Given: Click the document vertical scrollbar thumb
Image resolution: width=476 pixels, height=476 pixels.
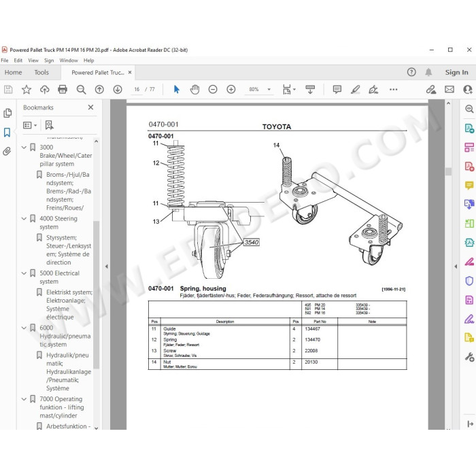Looking at the screenshot, I should click(448, 171).
